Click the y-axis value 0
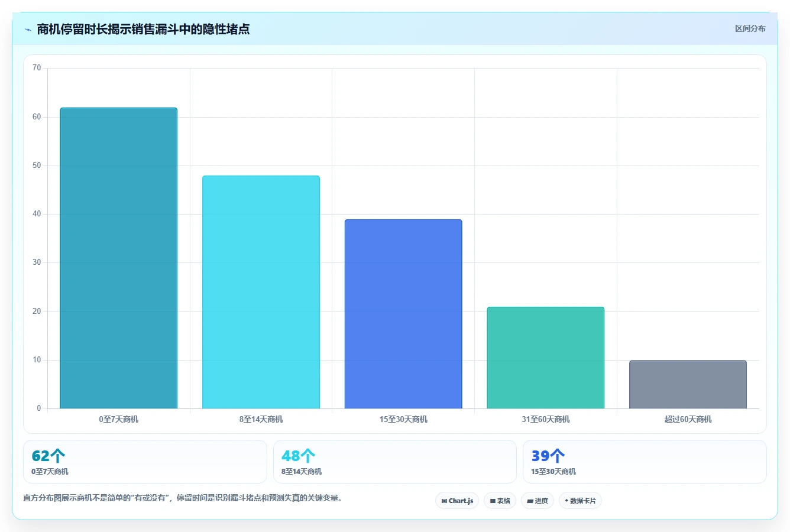The width and height of the screenshot is (790, 532). (x=39, y=408)
